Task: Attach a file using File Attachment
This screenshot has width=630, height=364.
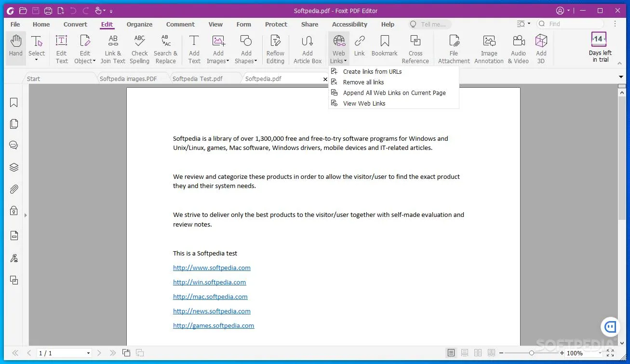Action: coord(454,47)
